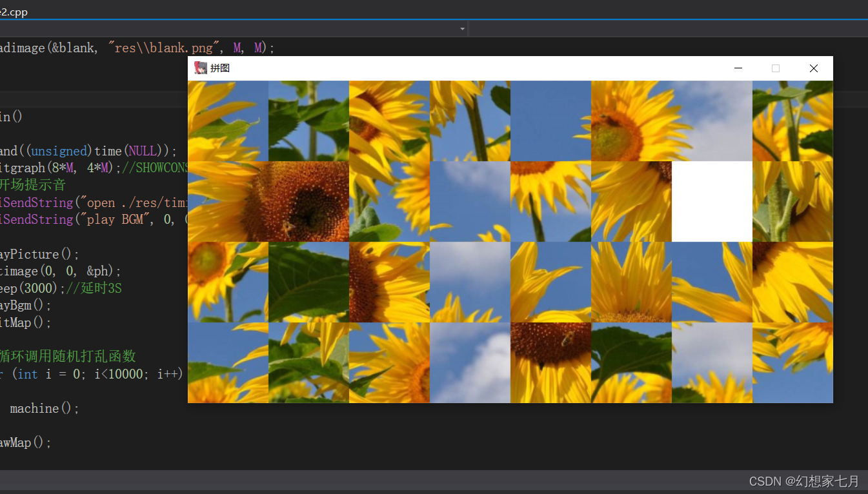Click the 拼图 window title text
This screenshot has height=494, width=868.
point(220,68)
